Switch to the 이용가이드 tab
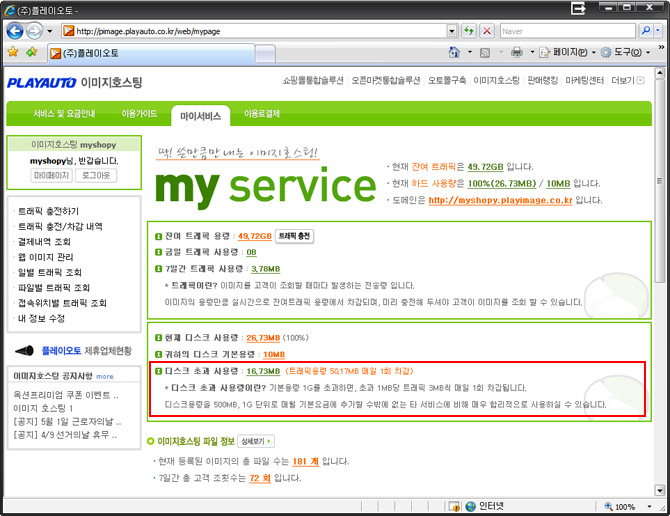Screen dimensions: 670x516 click(x=138, y=114)
